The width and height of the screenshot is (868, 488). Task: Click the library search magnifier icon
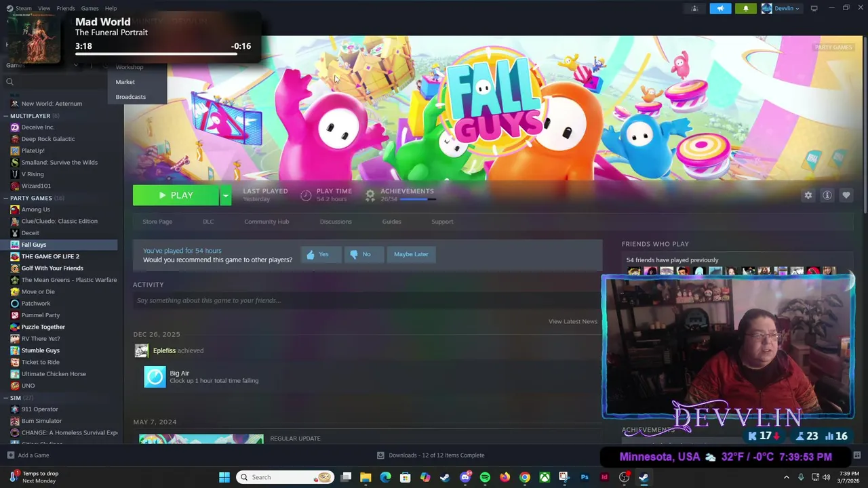pyautogui.click(x=9, y=81)
